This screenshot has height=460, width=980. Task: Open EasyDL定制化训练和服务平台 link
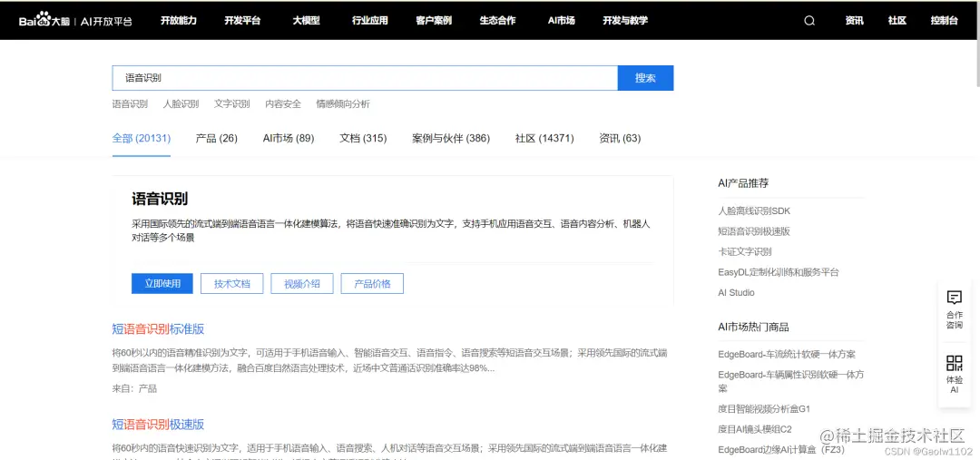[x=779, y=272]
